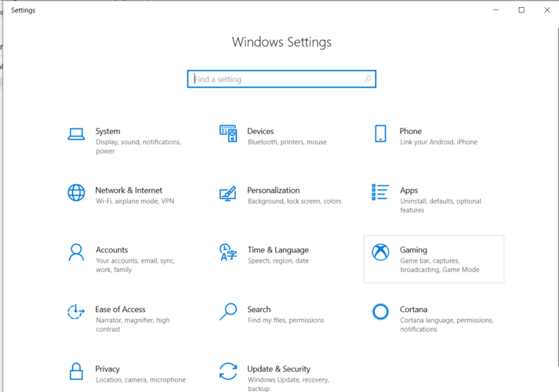Click 'Display, sound, notifications, power' description

coord(138,147)
